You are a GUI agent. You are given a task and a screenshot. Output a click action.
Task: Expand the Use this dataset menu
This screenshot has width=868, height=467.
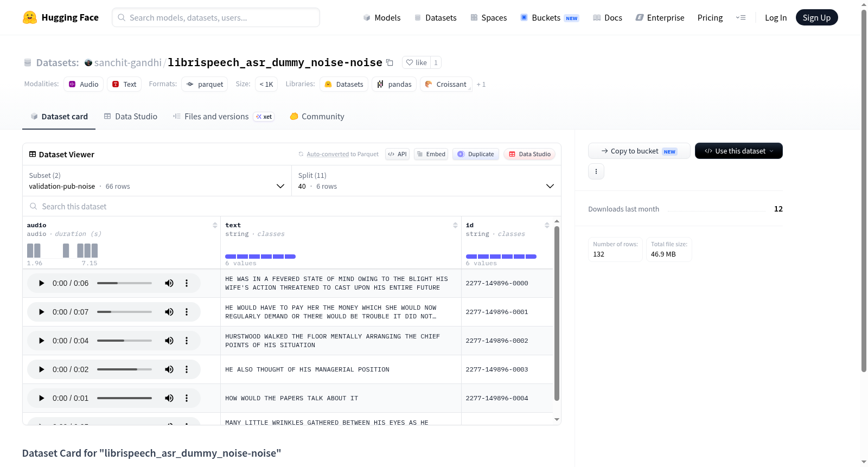(738, 151)
